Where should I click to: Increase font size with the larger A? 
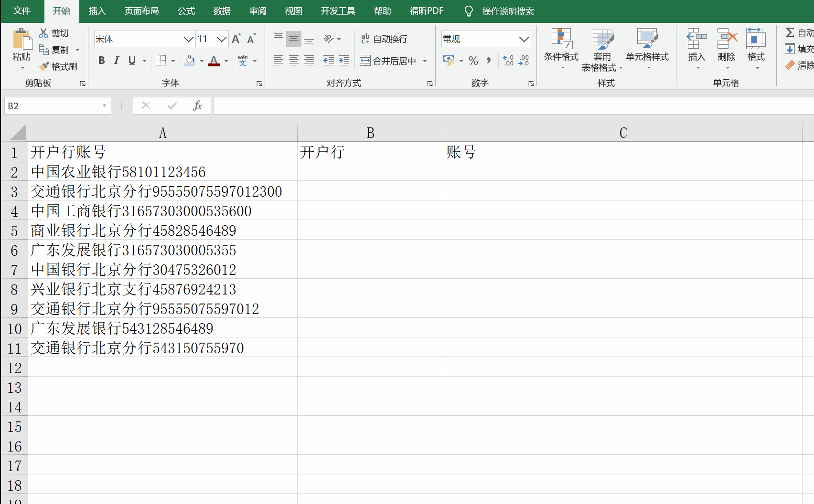click(x=236, y=39)
